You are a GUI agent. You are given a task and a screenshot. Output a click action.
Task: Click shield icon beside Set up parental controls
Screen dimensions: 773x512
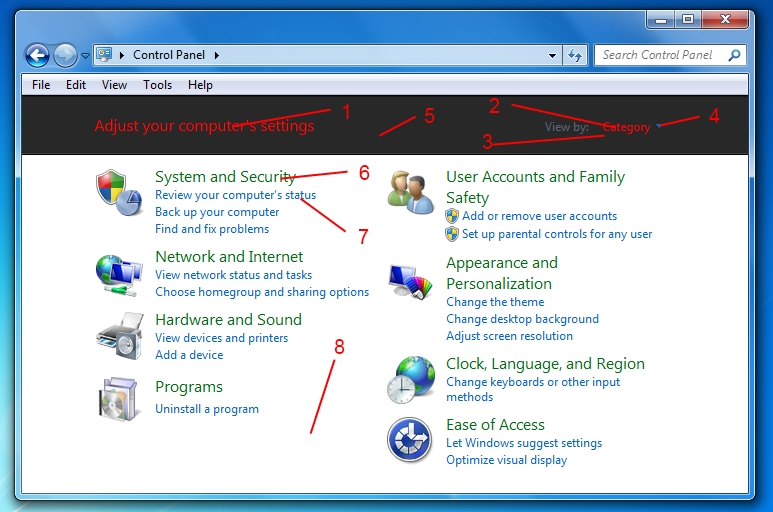pyautogui.click(x=452, y=234)
